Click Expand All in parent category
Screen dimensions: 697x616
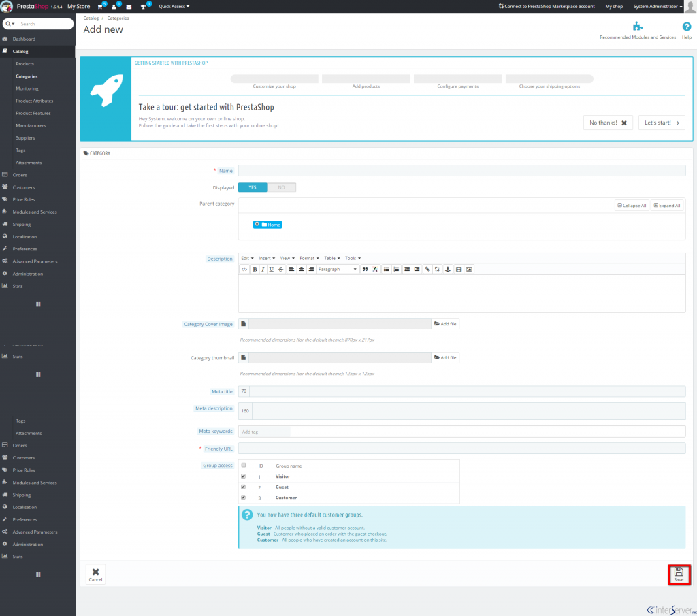coord(667,206)
